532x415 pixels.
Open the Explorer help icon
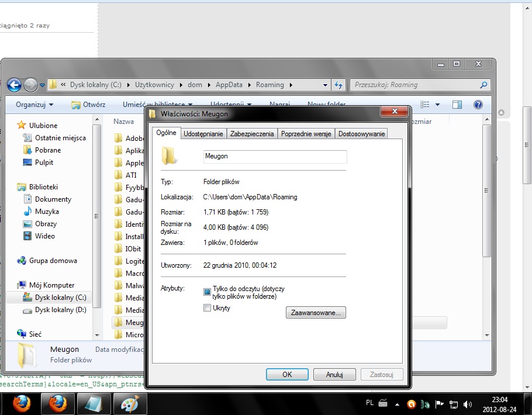click(x=478, y=105)
